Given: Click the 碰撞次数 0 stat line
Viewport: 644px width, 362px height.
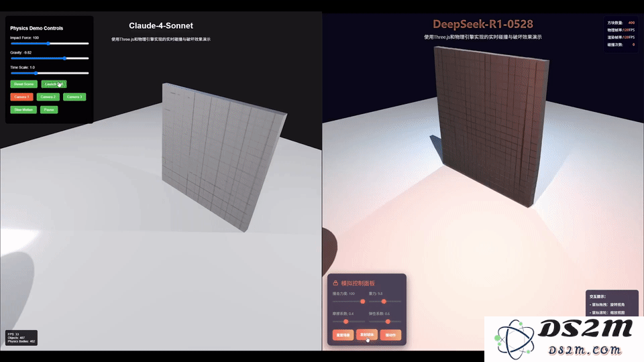Looking at the screenshot, I should click(x=621, y=45).
